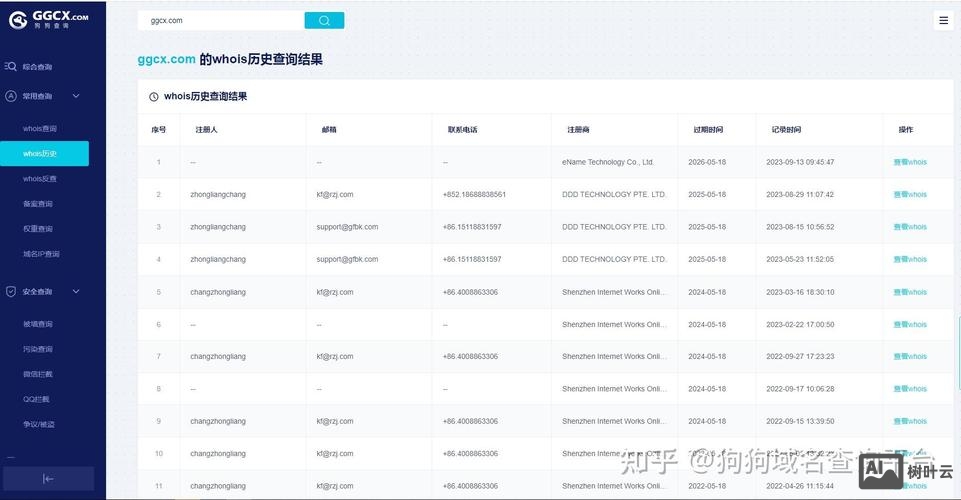
Task: Collapse the 安全查询 section chevron
Action: (x=76, y=292)
